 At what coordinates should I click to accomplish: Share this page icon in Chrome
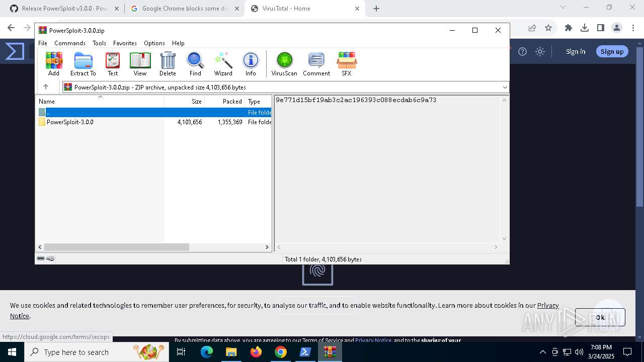tap(532, 28)
